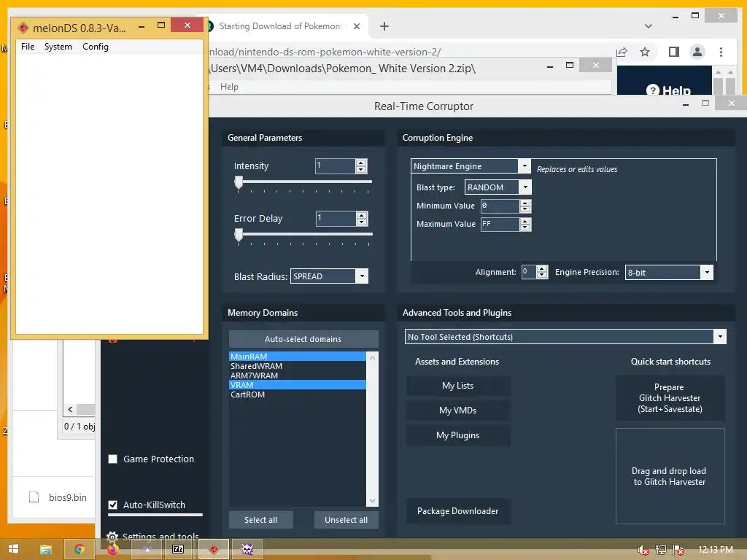The width and height of the screenshot is (747, 560).
Task: Open melonDS System menu
Action: [58, 47]
